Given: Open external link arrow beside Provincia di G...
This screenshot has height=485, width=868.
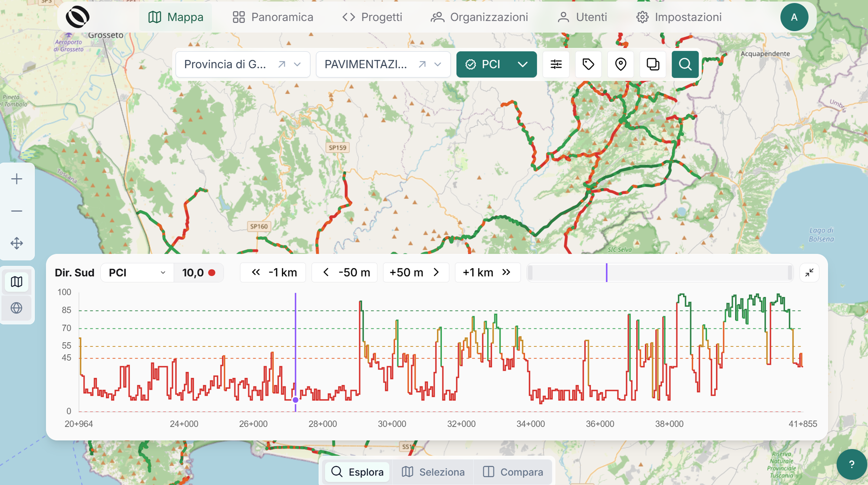Looking at the screenshot, I should [282, 64].
